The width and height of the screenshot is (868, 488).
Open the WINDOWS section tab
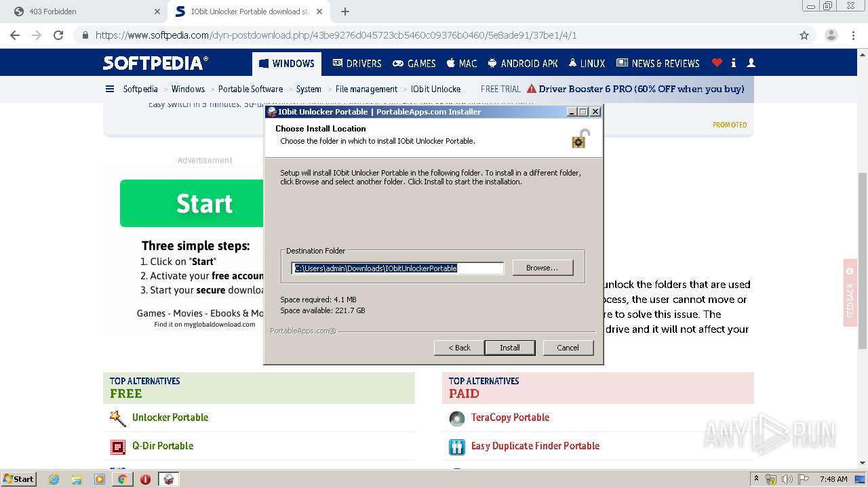[287, 64]
